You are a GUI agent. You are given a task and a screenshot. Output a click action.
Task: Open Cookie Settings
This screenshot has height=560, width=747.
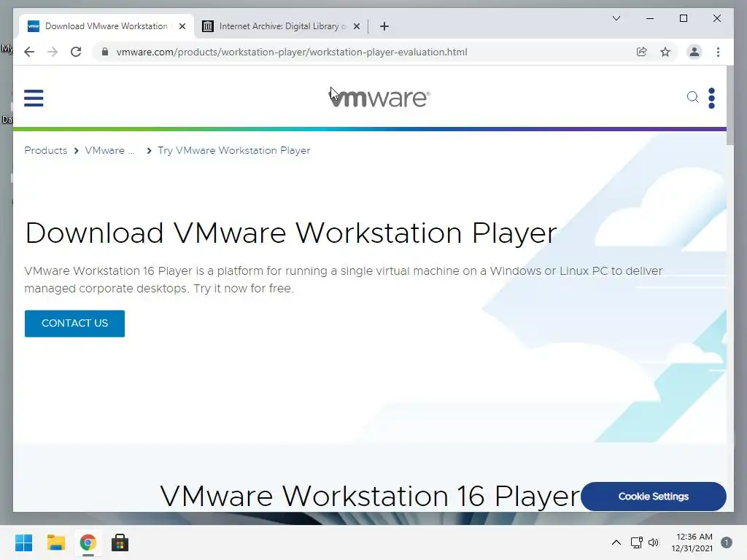[x=653, y=496]
